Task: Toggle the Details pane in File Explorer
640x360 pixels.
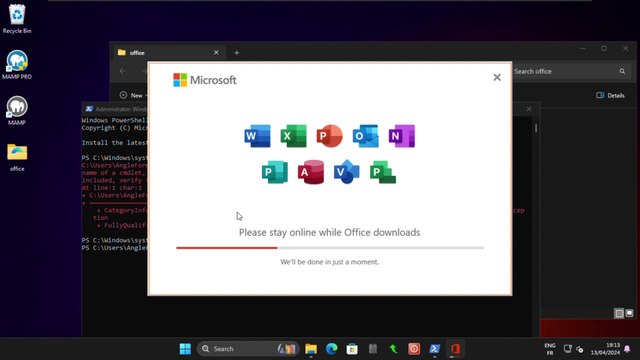Action: 610,96
